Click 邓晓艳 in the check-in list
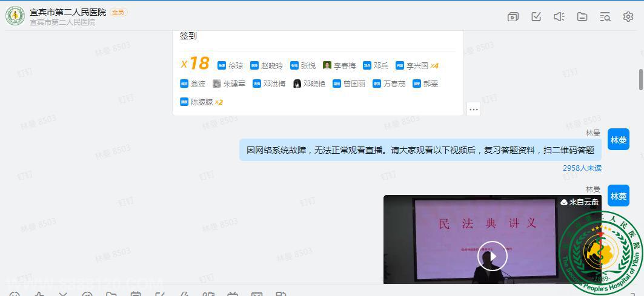 (309, 84)
